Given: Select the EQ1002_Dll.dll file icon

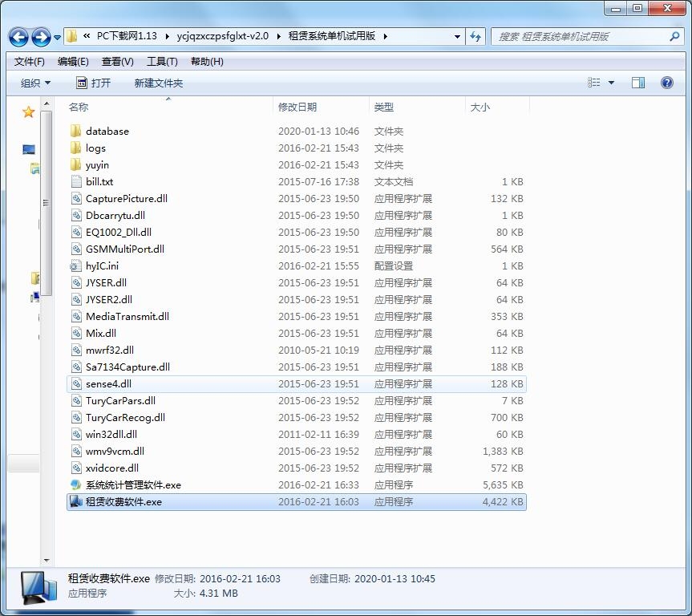Looking at the screenshot, I should click(76, 232).
